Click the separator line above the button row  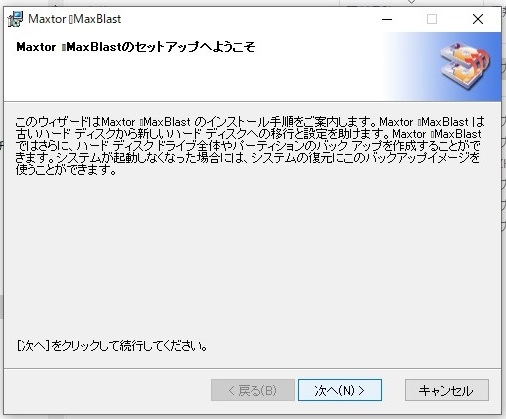click(252, 368)
